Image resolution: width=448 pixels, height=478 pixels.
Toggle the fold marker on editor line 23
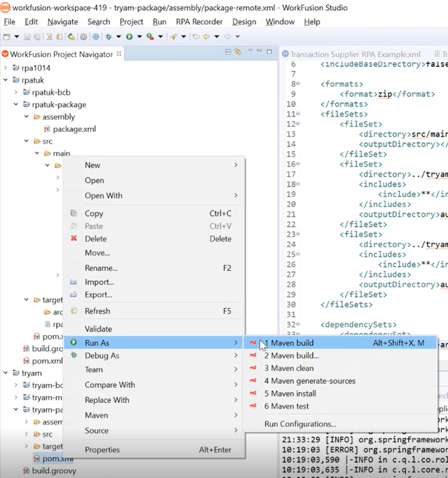coord(298,234)
